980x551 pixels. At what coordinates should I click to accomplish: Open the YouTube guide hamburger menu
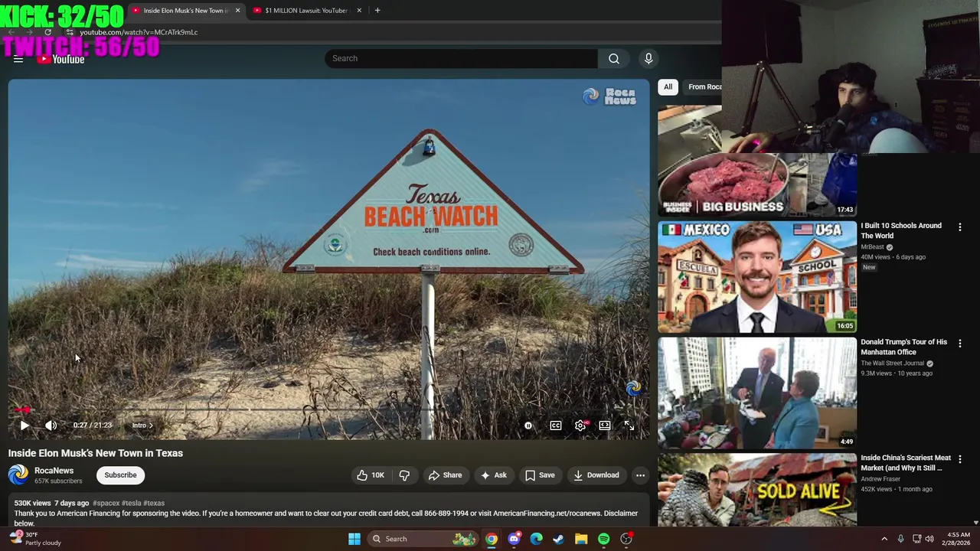(18, 59)
